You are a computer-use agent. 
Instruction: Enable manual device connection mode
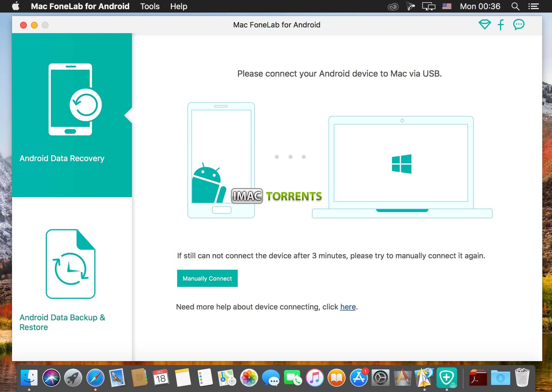[x=207, y=278]
